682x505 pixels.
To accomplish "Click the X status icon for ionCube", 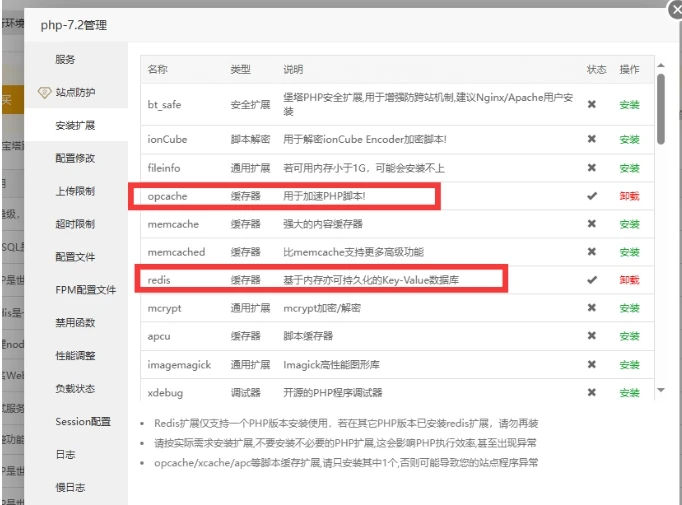I will tap(592, 139).
